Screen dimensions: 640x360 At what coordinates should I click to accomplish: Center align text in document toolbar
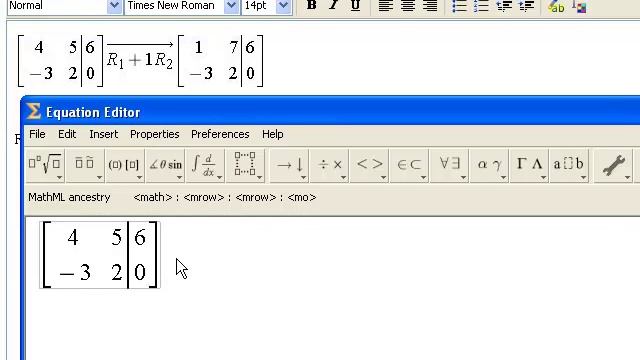(408, 5)
